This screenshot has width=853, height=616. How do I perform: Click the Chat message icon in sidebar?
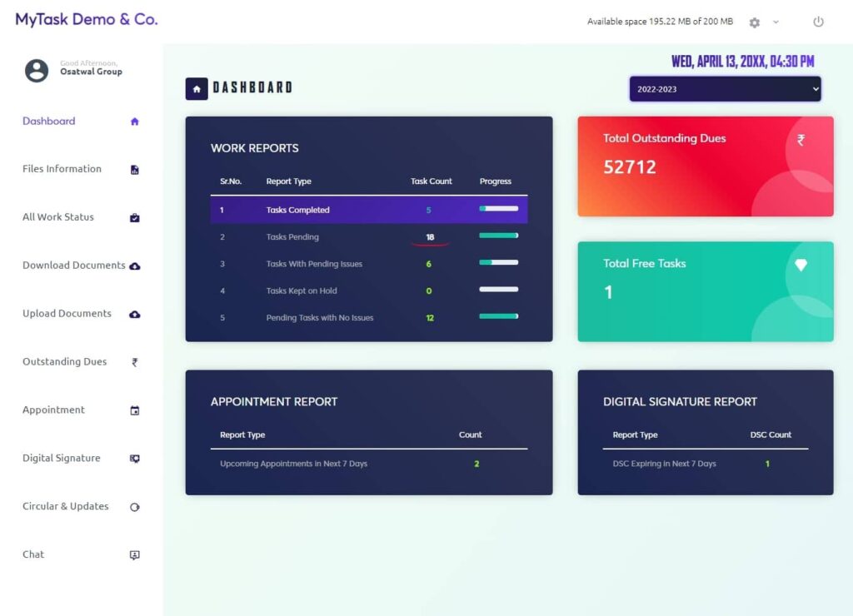[135, 555]
